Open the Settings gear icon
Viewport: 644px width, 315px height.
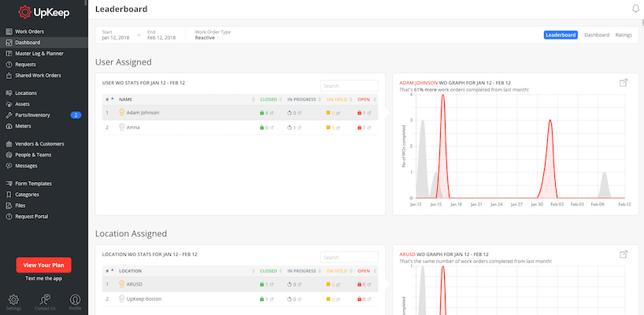point(13,300)
